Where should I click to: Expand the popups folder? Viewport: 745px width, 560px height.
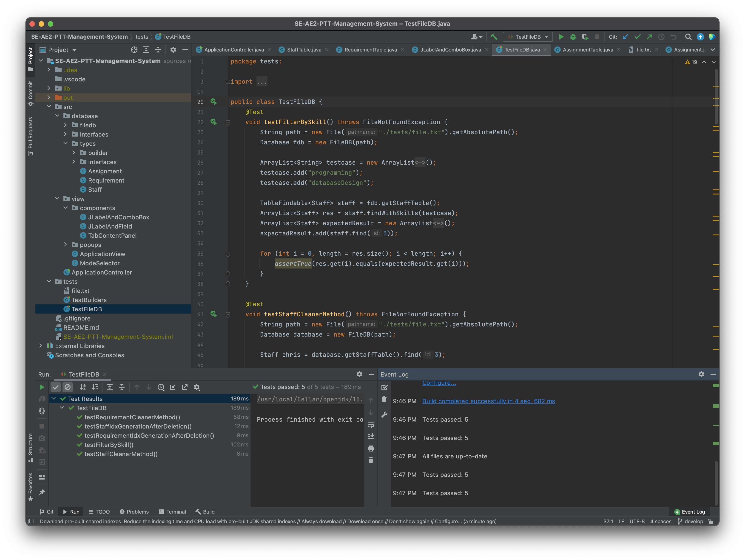pos(65,245)
